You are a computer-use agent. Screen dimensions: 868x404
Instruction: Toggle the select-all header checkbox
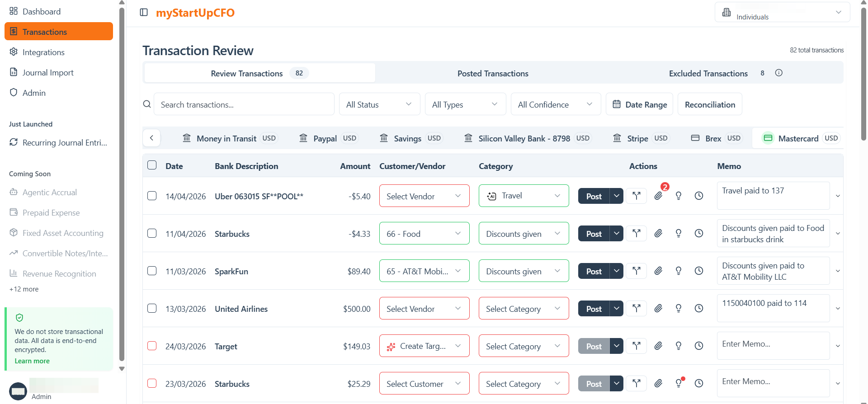point(152,165)
